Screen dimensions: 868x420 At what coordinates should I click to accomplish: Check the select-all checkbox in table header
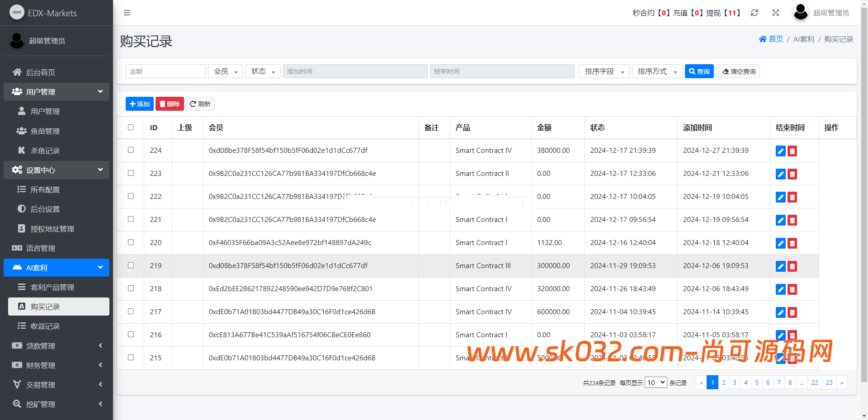tap(131, 127)
